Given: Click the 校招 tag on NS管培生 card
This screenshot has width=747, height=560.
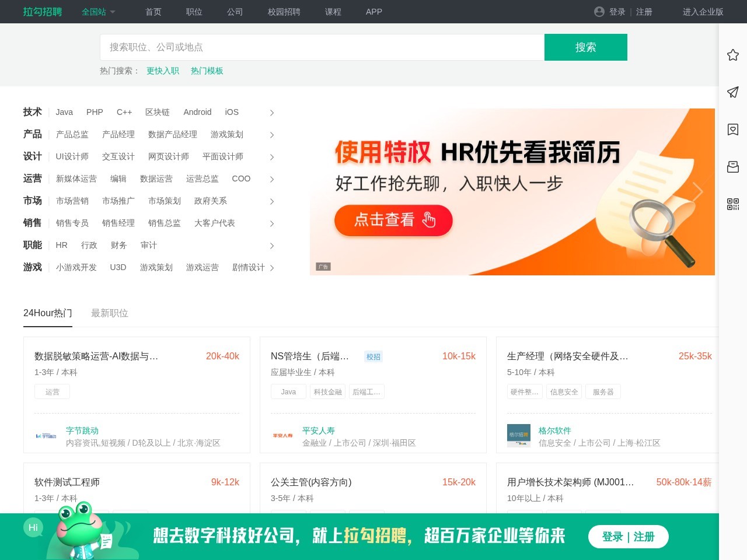Looking at the screenshot, I should coord(373,356).
